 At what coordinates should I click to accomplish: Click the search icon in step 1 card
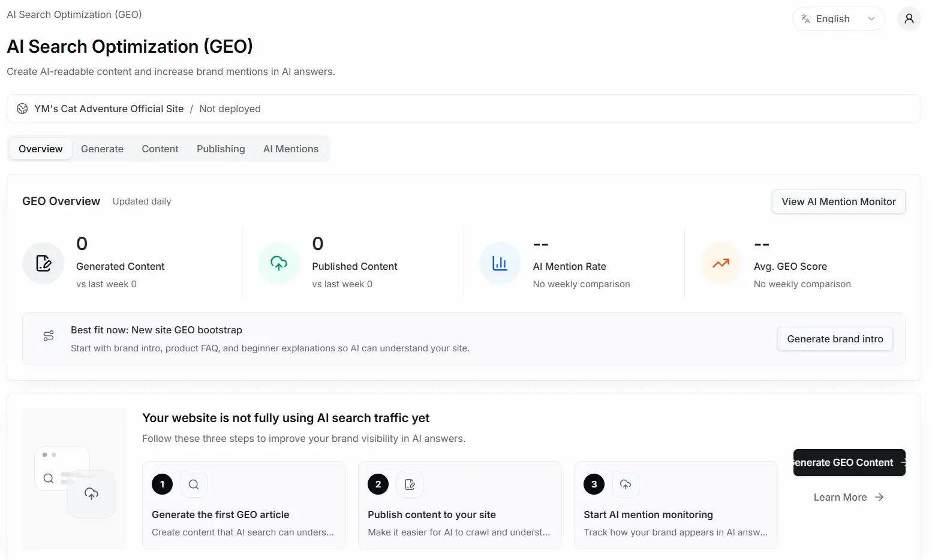click(x=194, y=484)
